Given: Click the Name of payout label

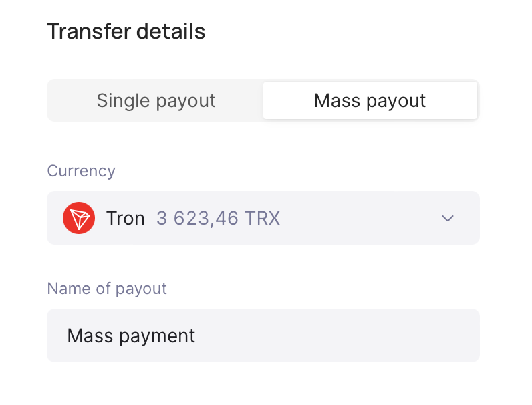Looking at the screenshot, I should (107, 289).
